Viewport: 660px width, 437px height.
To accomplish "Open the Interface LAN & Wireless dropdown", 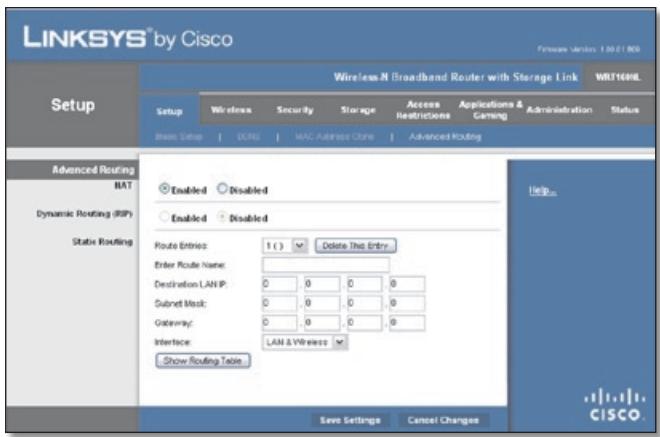I will 305,342.
